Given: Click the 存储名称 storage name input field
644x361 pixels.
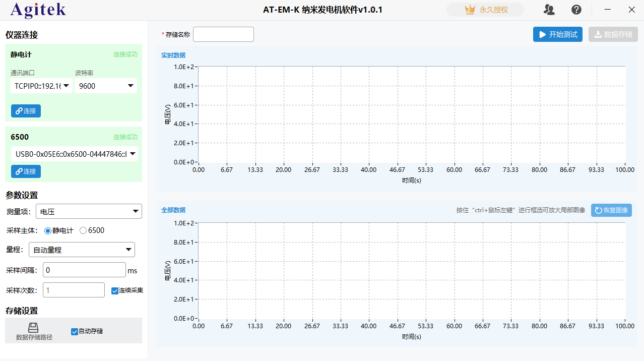Looking at the screenshot, I should [223, 34].
